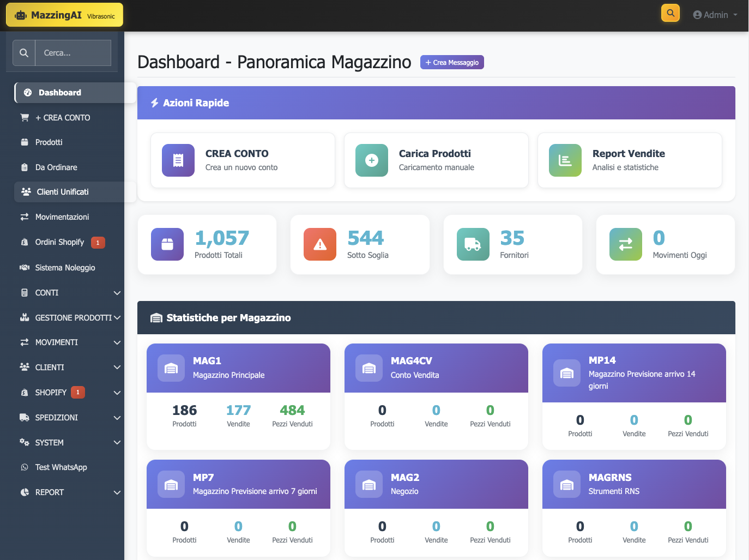Expand the GESTIONE PRODOTTI menu
The height and width of the screenshot is (560, 749).
pos(70,318)
